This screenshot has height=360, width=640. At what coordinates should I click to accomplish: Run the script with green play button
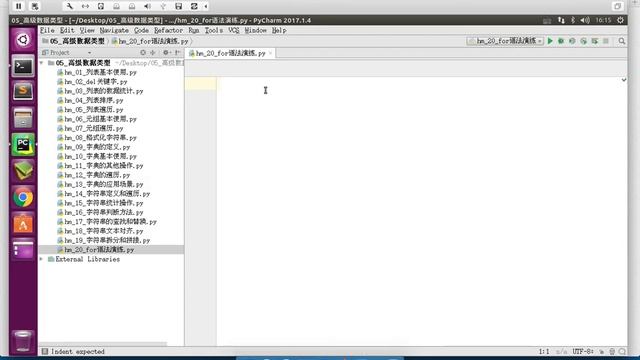click(x=550, y=41)
